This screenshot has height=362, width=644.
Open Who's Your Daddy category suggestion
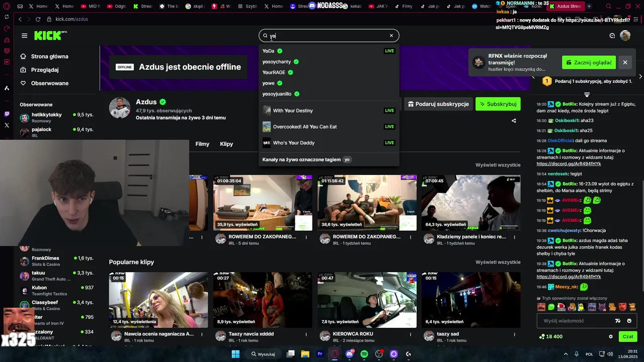329,143
